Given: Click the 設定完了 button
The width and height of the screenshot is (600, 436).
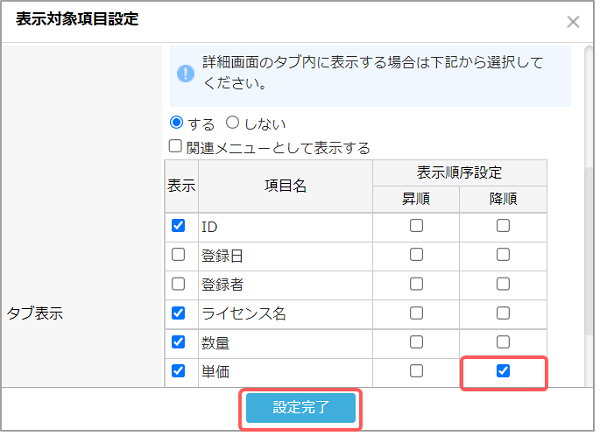Looking at the screenshot, I should pos(301,408).
